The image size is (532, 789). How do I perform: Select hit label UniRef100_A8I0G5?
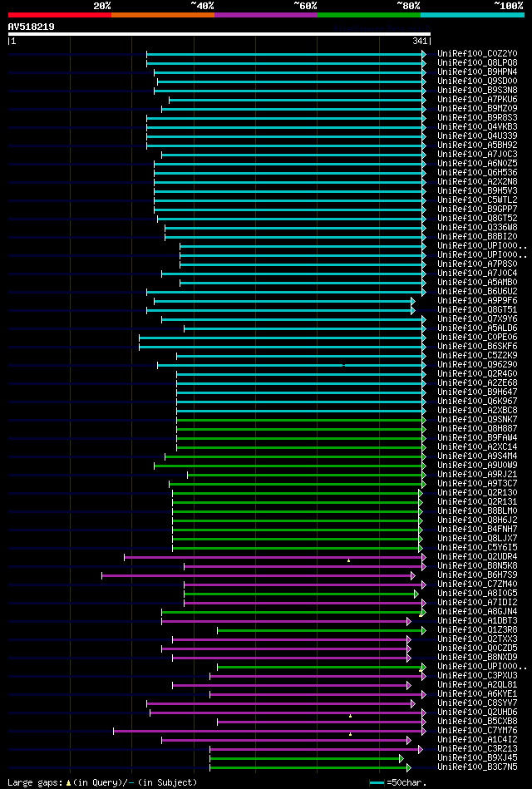coord(477,594)
